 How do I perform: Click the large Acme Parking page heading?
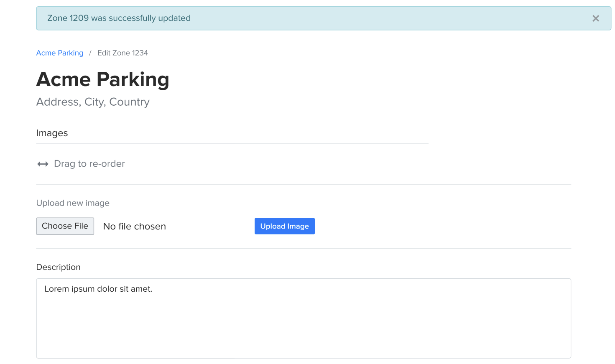pyautogui.click(x=102, y=79)
